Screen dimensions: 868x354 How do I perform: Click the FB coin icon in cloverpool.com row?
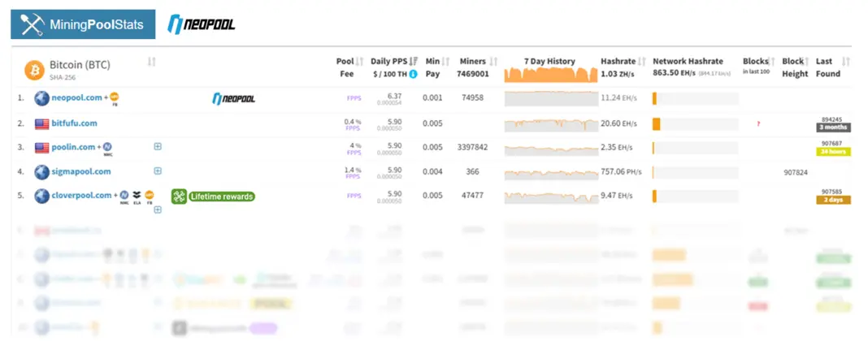[x=150, y=197]
